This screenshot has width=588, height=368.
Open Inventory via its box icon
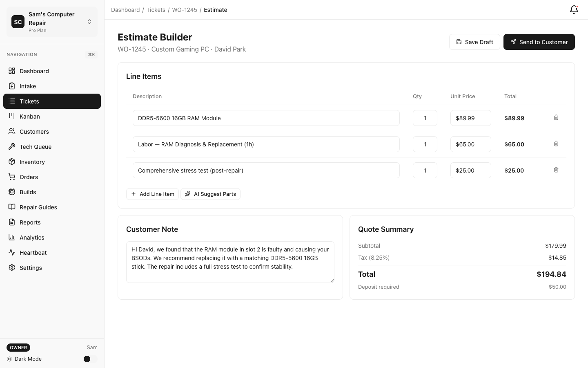coord(12,162)
